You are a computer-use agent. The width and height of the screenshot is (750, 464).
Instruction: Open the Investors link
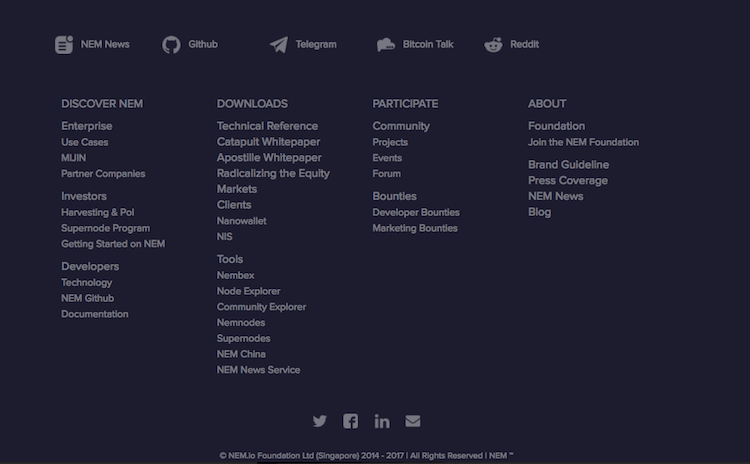click(x=84, y=196)
